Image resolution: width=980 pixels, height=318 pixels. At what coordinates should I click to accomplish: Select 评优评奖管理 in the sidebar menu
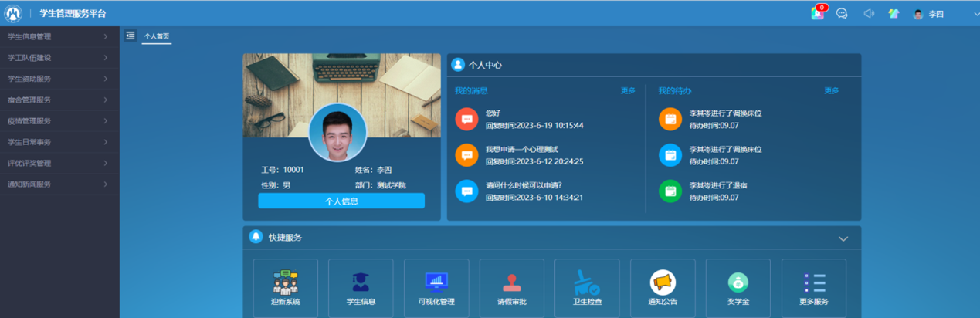pyautogui.click(x=59, y=163)
